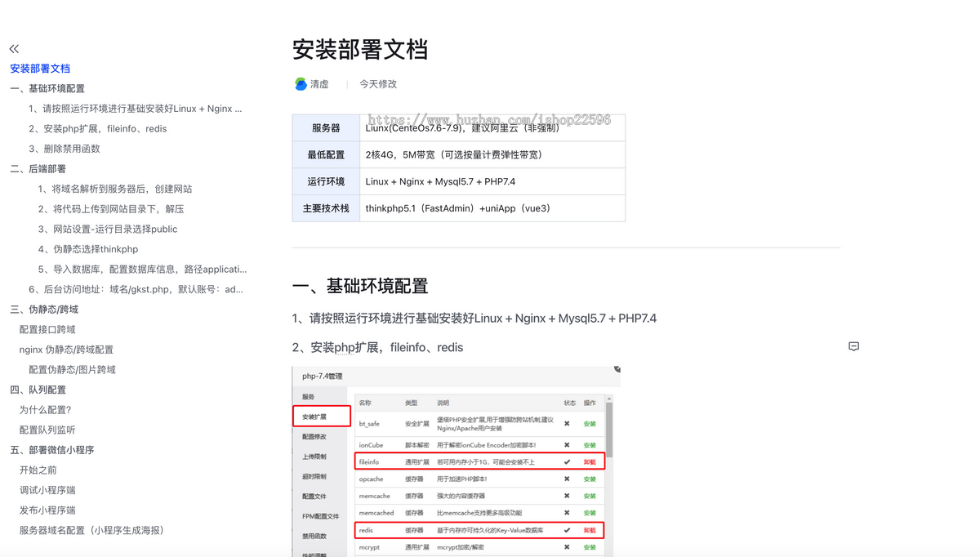Screen dimensions: 980x557
Task: Navigate to 四、队列配置 outline entry
Action: point(38,390)
